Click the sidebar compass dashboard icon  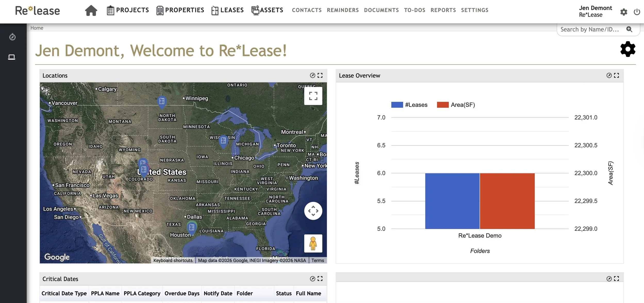point(12,37)
